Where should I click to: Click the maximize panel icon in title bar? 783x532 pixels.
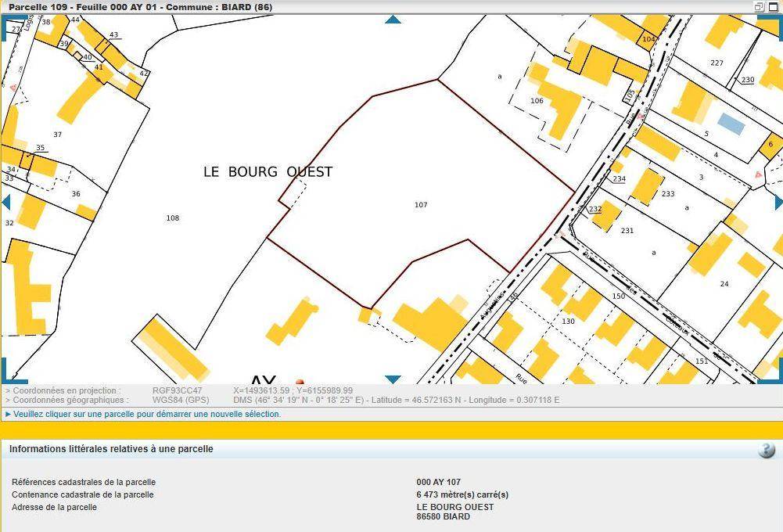click(x=773, y=7)
